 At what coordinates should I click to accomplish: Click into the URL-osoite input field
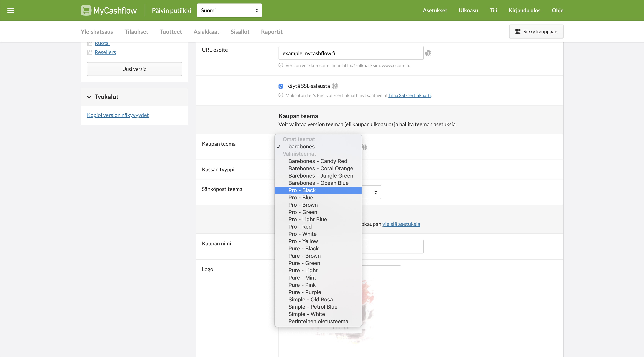pyautogui.click(x=351, y=53)
